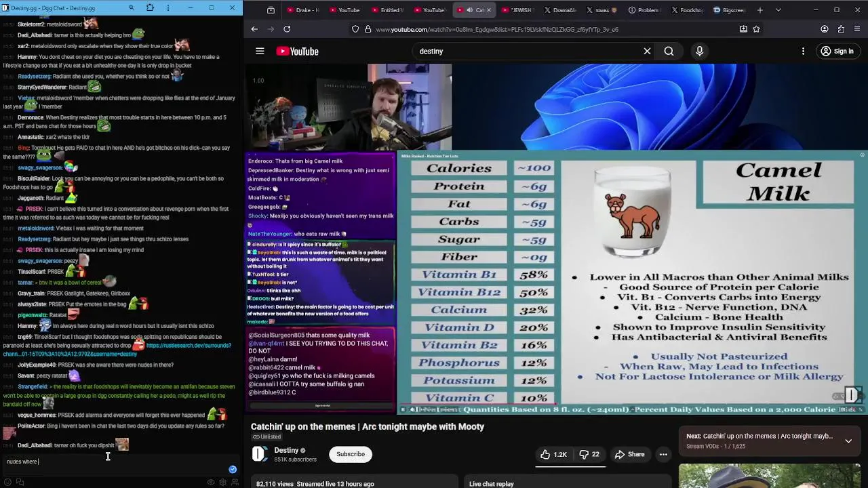Screen dimensions: 868x488
Task: Open the rustlesearch.dev link in chat
Action: click(x=117, y=350)
